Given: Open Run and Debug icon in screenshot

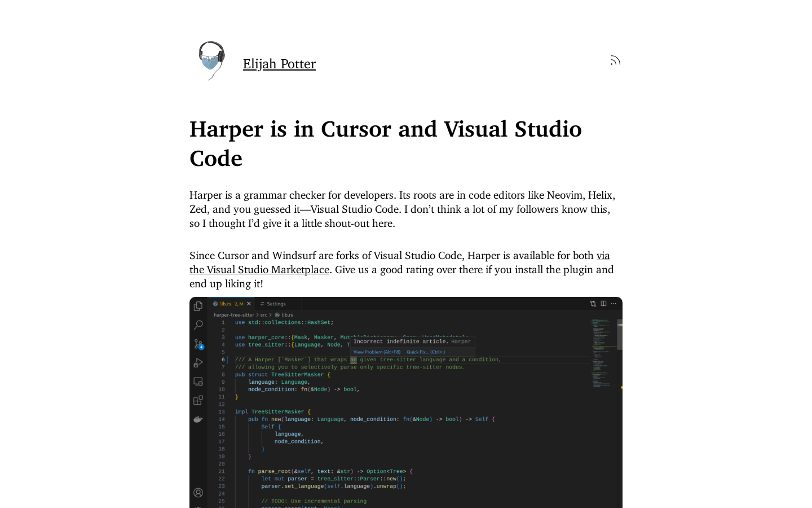Looking at the screenshot, I should coord(198,363).
